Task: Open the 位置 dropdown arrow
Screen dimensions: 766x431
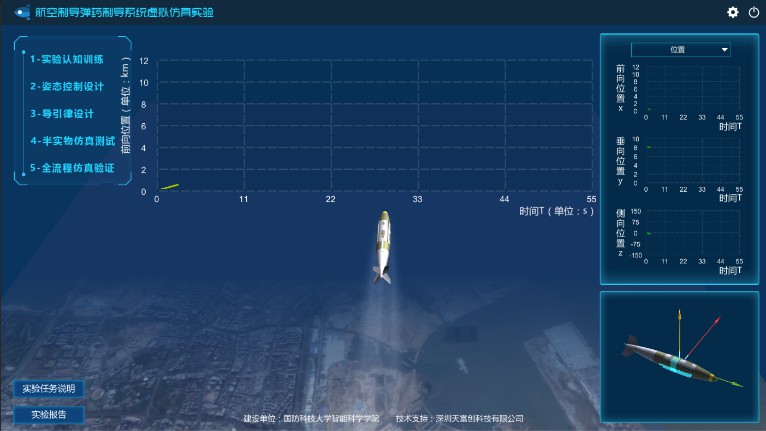Action: point(724,49)
